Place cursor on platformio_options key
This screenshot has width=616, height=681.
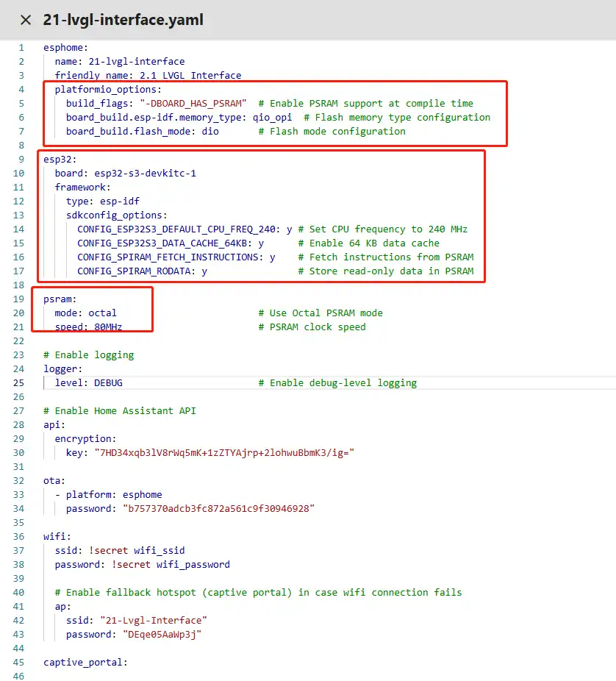coord(108,89)
